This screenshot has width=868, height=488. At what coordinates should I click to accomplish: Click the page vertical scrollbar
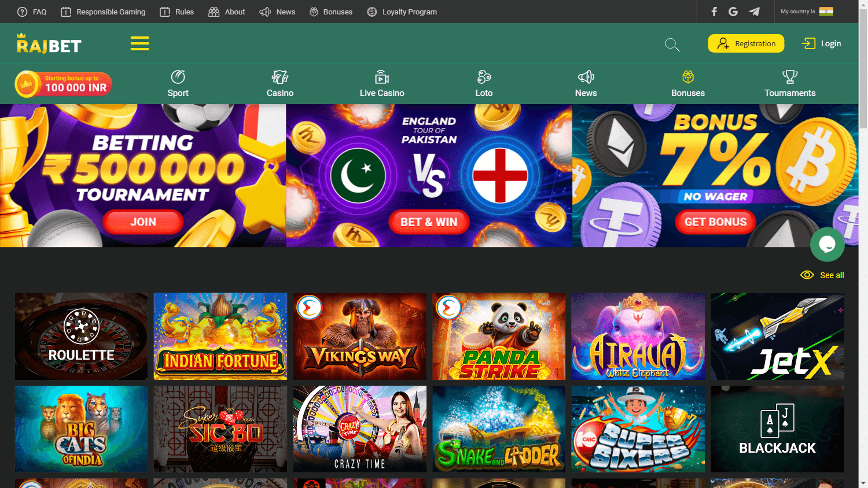(x=863, y=69)
